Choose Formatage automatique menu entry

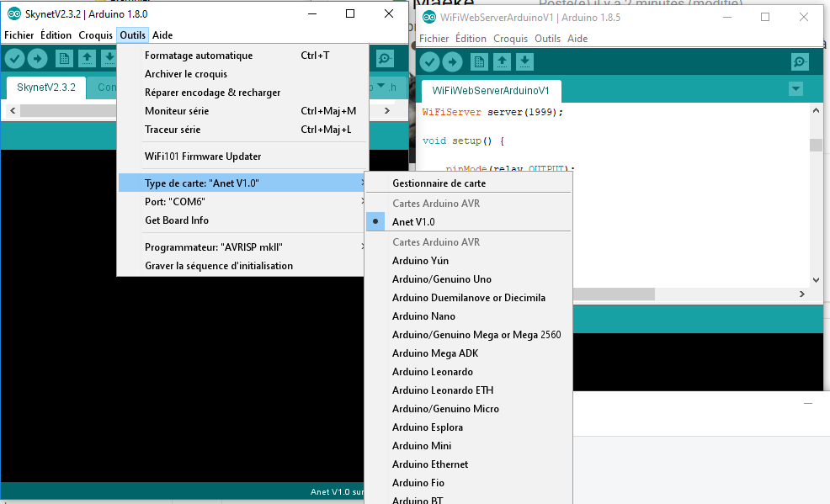pos(242,55)
